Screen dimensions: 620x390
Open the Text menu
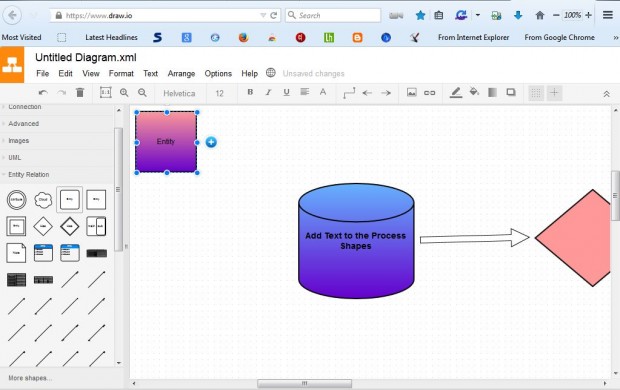point(150,73)
